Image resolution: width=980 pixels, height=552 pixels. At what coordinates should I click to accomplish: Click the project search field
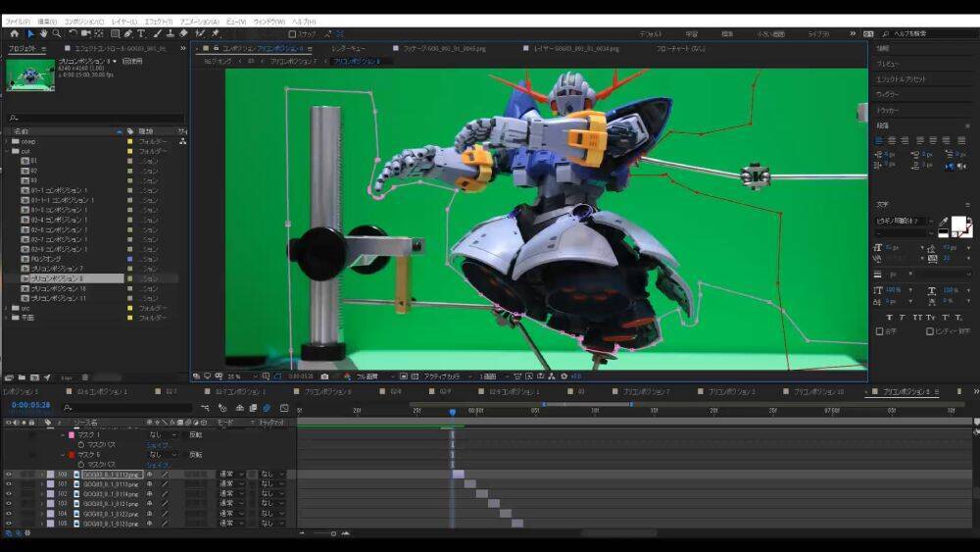(93, 118)
